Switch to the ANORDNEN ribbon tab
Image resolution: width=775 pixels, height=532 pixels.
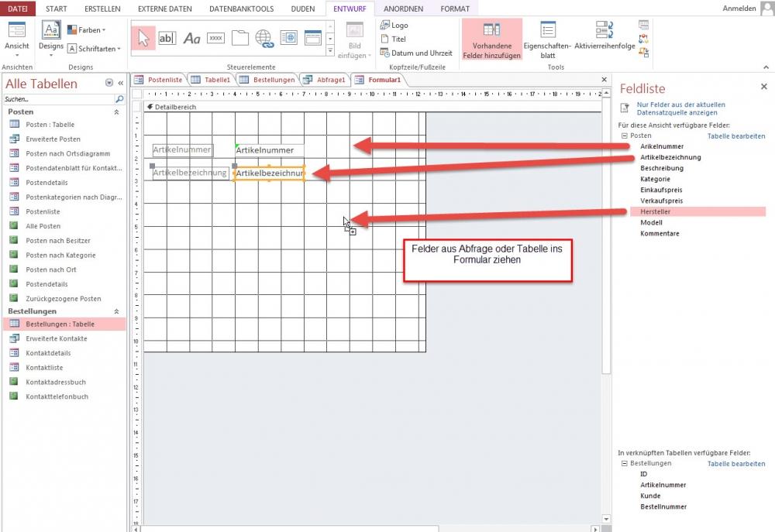(403, 9)
